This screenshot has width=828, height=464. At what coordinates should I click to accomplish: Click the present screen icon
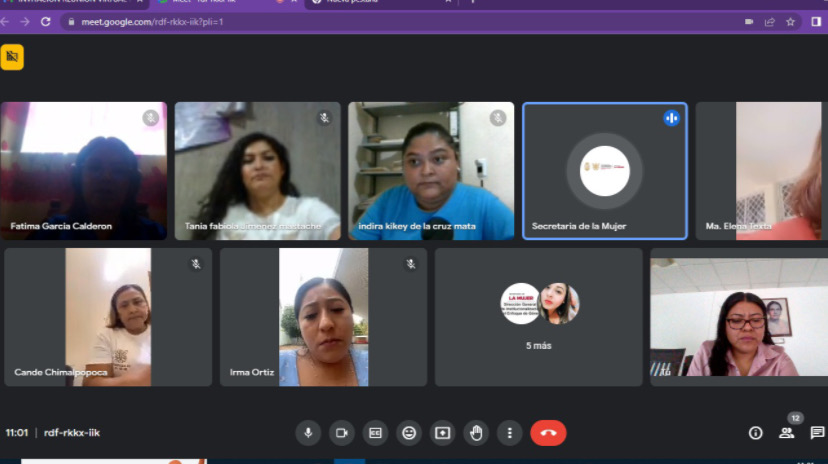tap(443, 433)
